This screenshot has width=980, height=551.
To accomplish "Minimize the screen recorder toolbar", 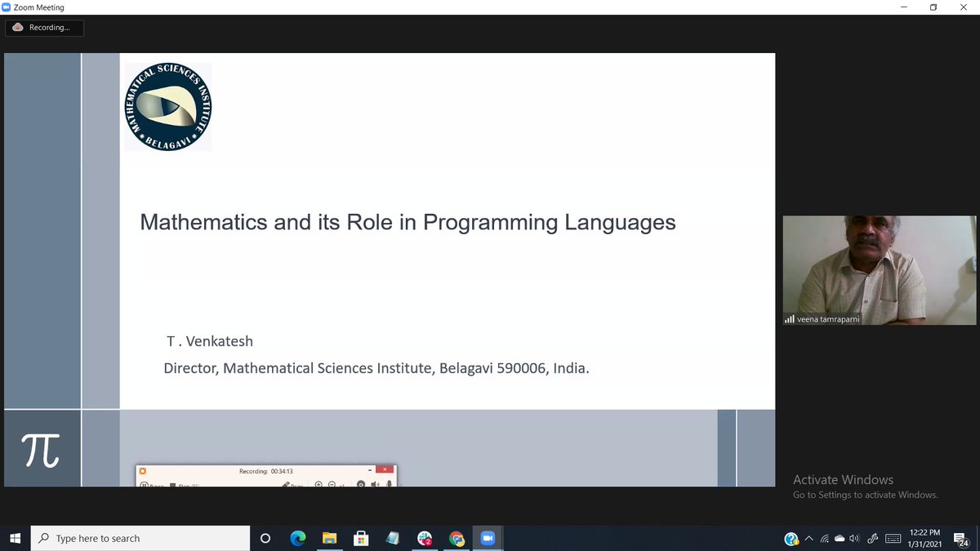I will tap(370, 470).
